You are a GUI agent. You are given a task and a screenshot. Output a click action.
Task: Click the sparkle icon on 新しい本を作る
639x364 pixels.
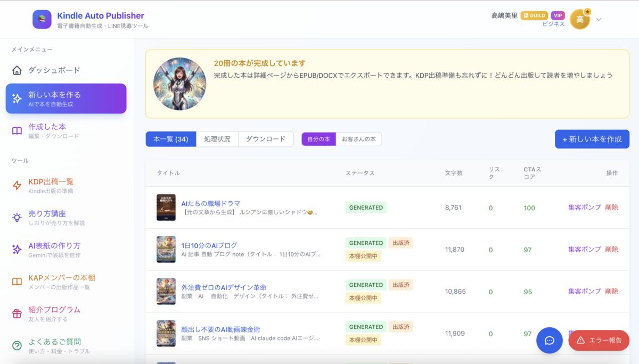tap(17, 98)
